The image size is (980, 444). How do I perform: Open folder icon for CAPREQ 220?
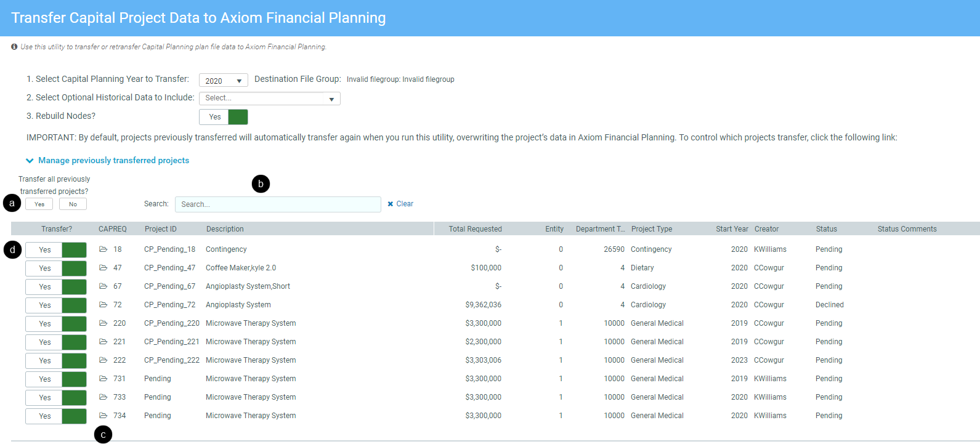point(103,323)
